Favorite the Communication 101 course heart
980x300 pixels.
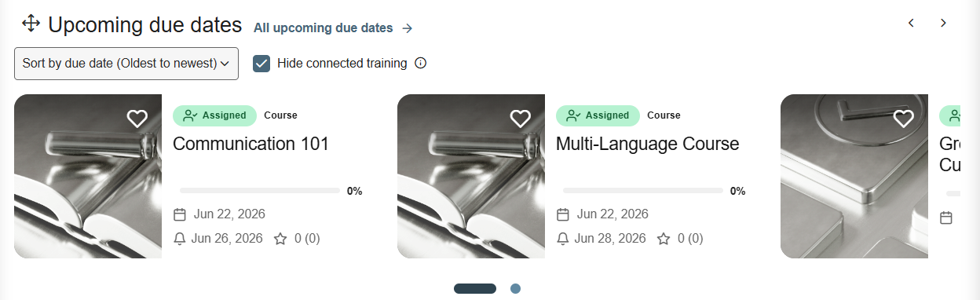(137, 119)
